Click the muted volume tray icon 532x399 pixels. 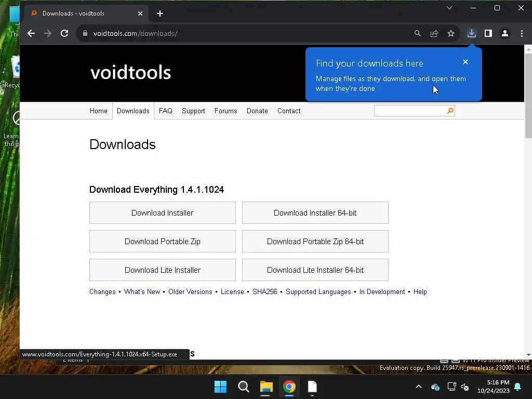[465, 387]
